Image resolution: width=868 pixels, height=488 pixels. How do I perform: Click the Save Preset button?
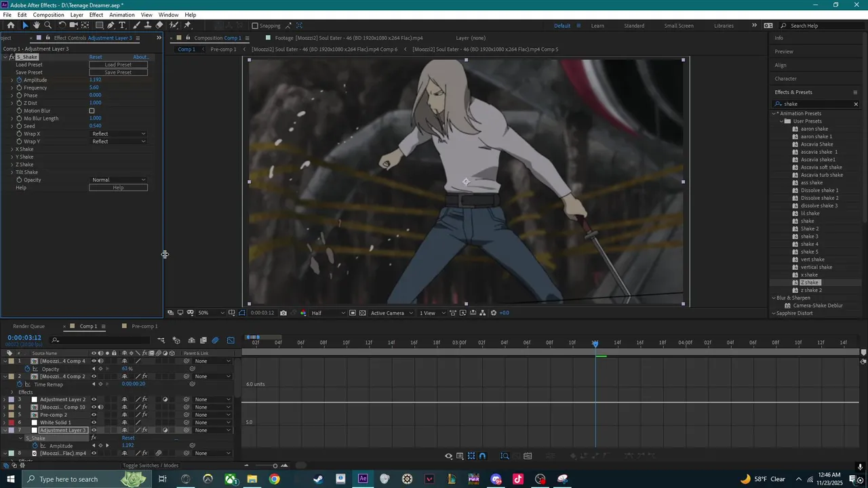[118, 73]
